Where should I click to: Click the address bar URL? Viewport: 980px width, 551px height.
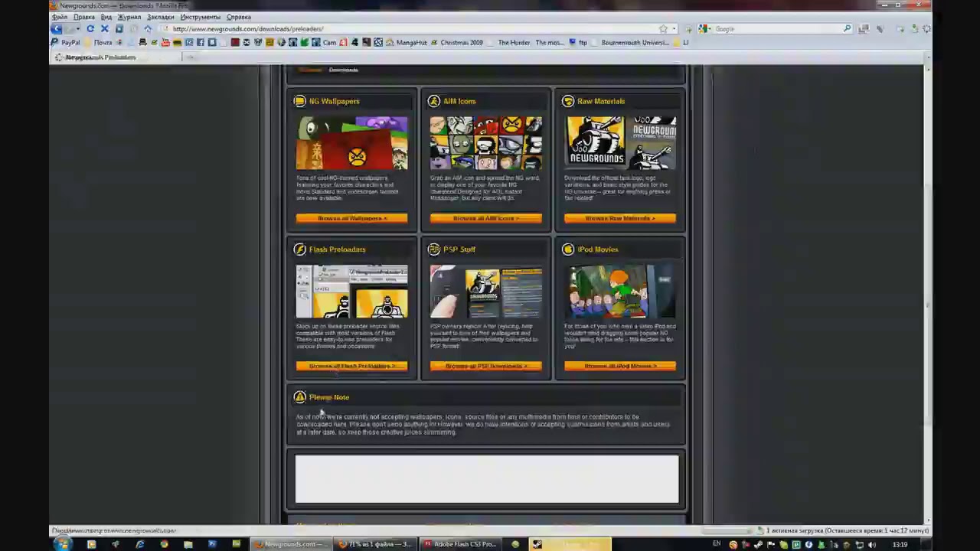[x=247, y=29]
